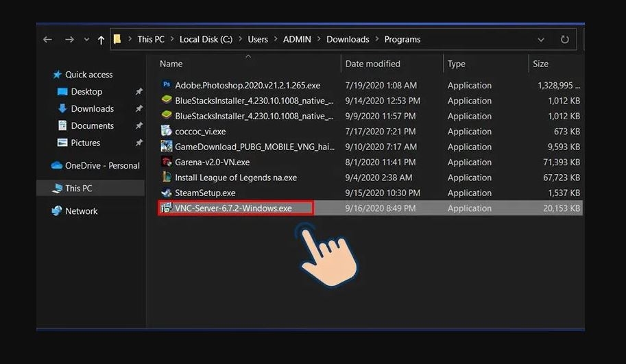This screenshot has height=364, width=626.
Task: Select VNC-Server-6.7.2-Windows.exe file
Action: pos(233,208)
